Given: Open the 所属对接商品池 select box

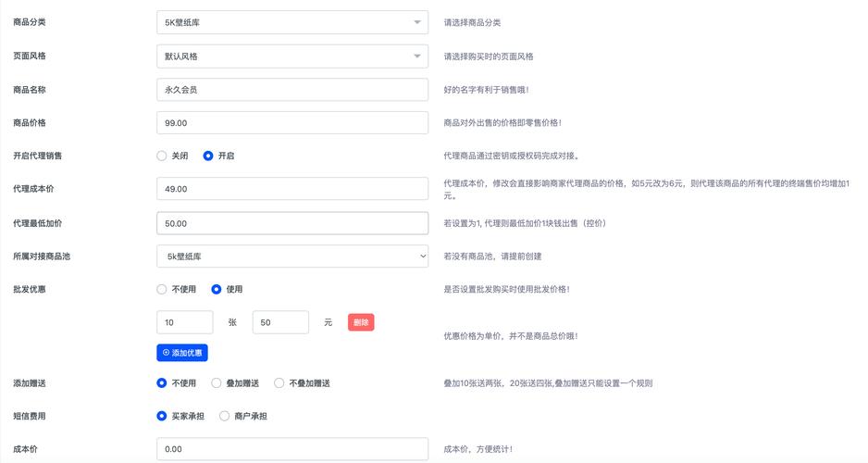Looking at the screenshot, I should point(291,256).
